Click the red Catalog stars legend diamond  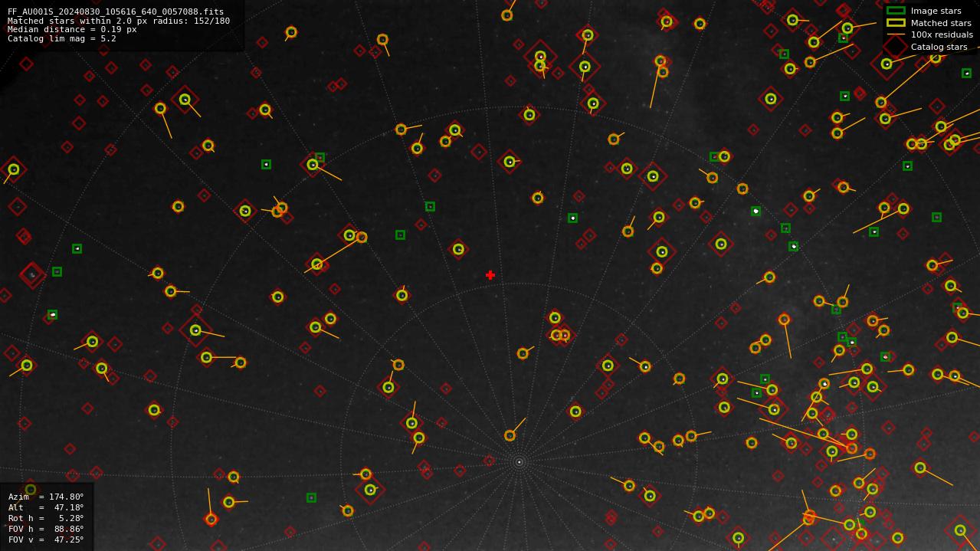896,47
